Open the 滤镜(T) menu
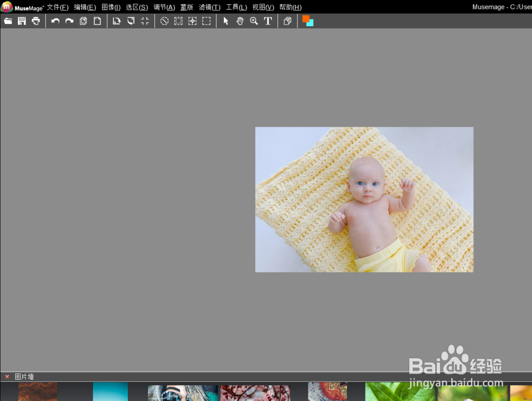Viewport: 532px width, 401px height. (x=210, y=7)
